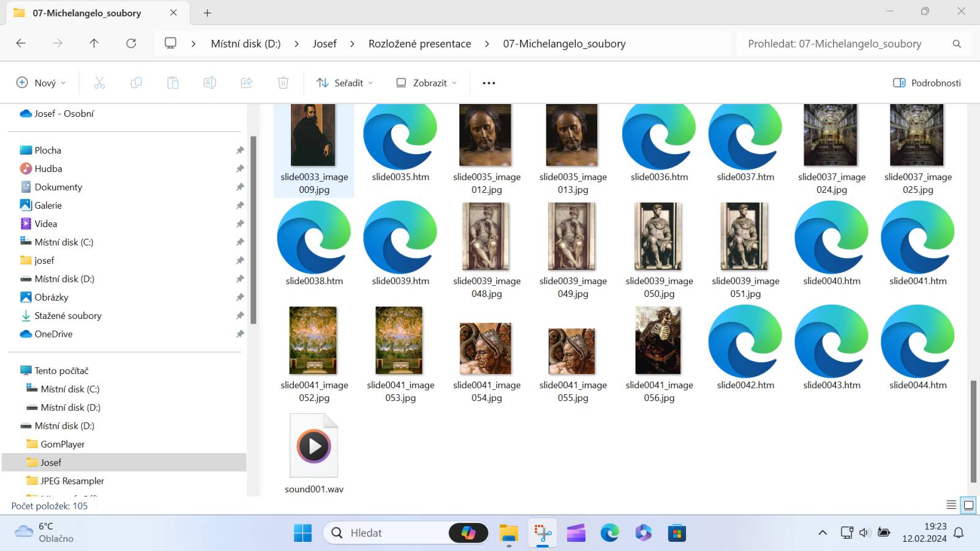
Task: Open Microsoft Store from taskbar
Action: point(677,533)
